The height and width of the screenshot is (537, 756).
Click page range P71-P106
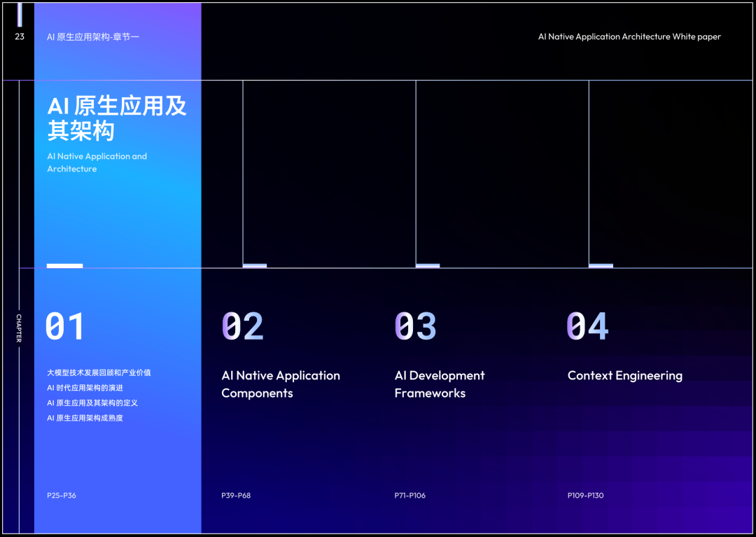409,495
